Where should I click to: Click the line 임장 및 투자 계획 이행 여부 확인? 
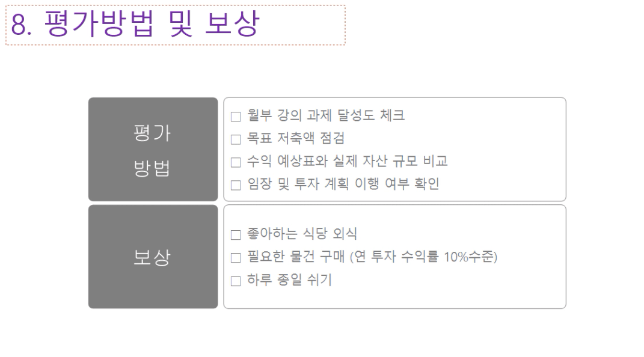[x=343, y=184]
